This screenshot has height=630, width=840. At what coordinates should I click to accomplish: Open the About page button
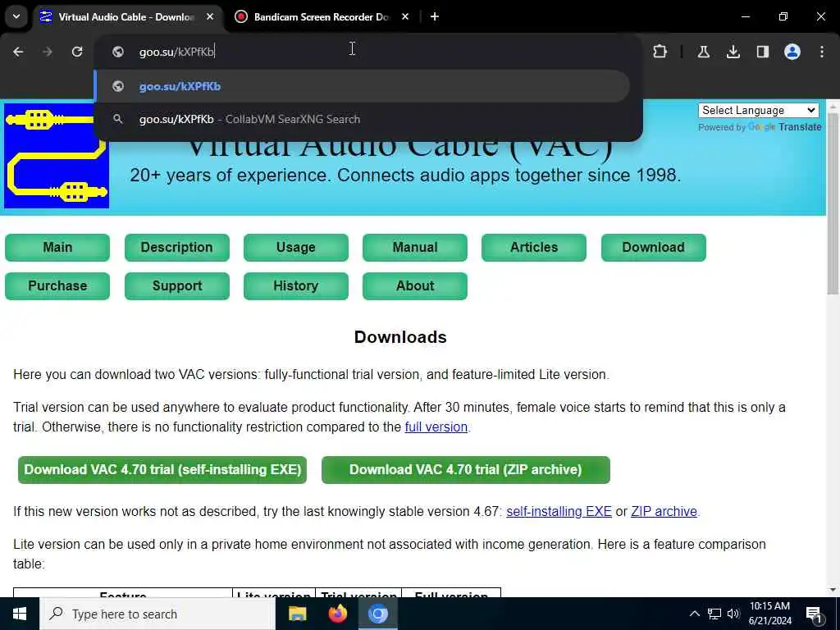click(x=414, y=286)
